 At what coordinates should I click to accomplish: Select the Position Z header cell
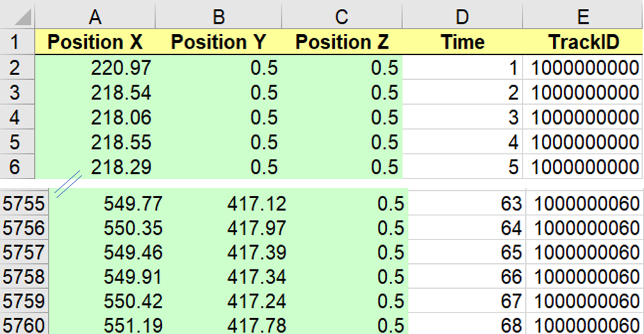[342, 42]
